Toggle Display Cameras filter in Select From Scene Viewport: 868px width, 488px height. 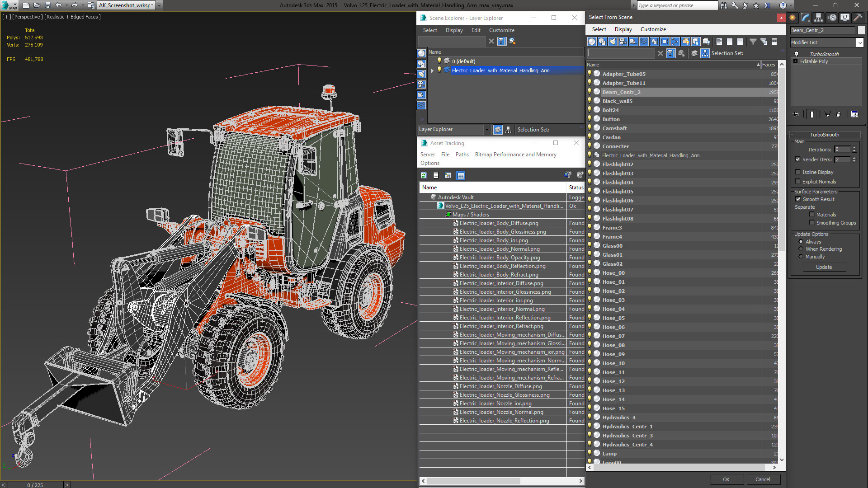pos(623,42)
